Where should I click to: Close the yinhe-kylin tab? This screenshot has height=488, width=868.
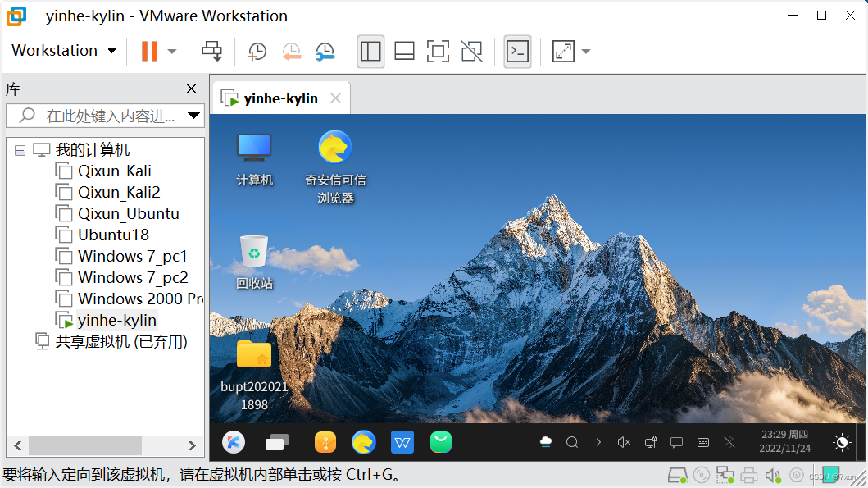[335, 98]
